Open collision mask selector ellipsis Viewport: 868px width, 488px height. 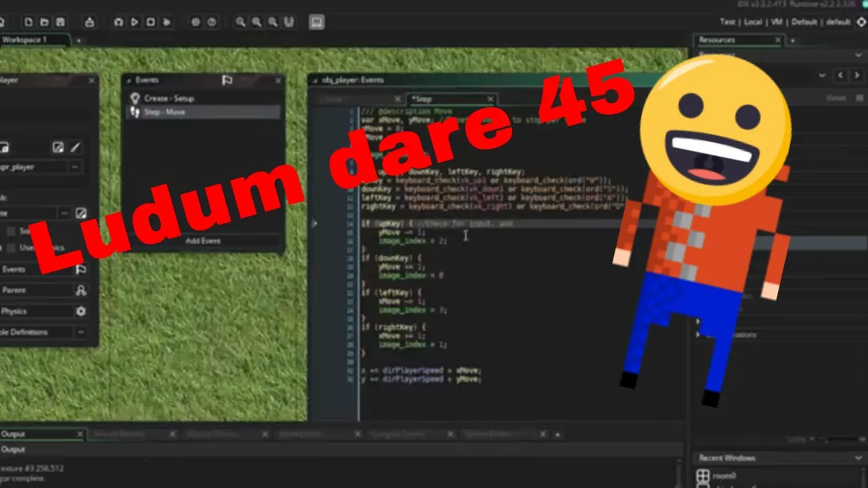[x=64, y=213]
